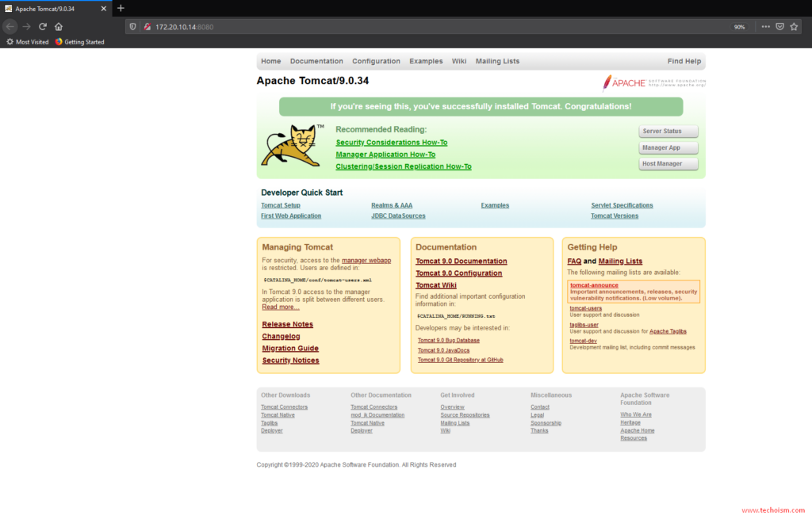Open the Most Visited bookmarks folder
812x519 pixels.
click(x=28, y=42)
